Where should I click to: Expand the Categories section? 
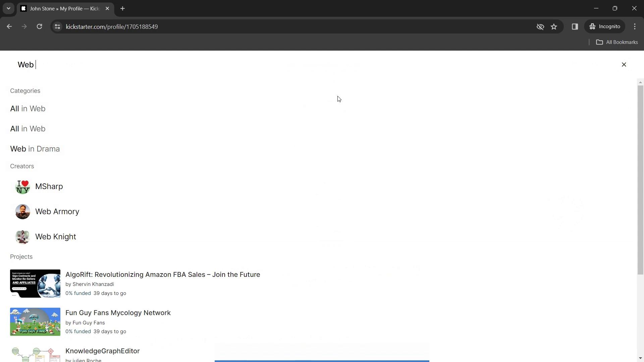pyautogui.click(x=25, y=90)
